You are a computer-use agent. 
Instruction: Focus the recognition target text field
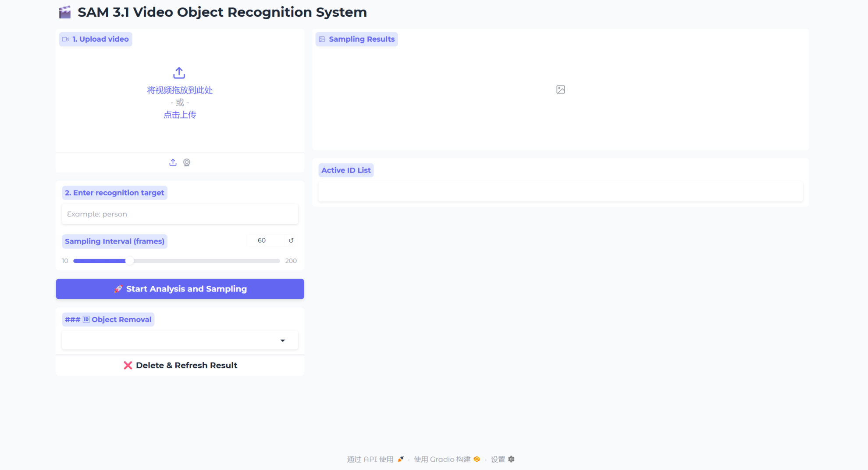tap(180, 214)
